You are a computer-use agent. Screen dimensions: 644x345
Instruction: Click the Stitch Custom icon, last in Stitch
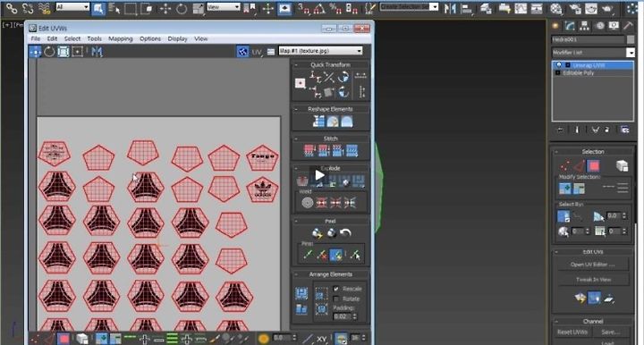(x=352, y=150)
